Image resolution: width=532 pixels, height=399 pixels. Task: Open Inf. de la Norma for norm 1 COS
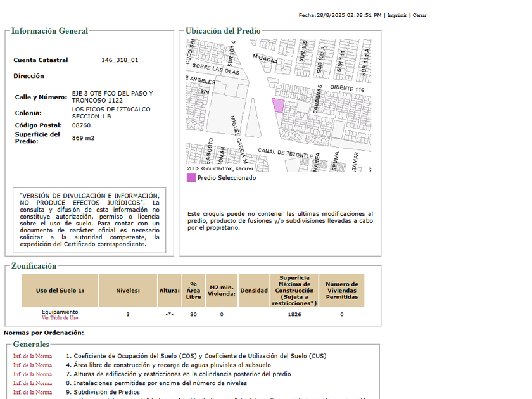point(32,356)
